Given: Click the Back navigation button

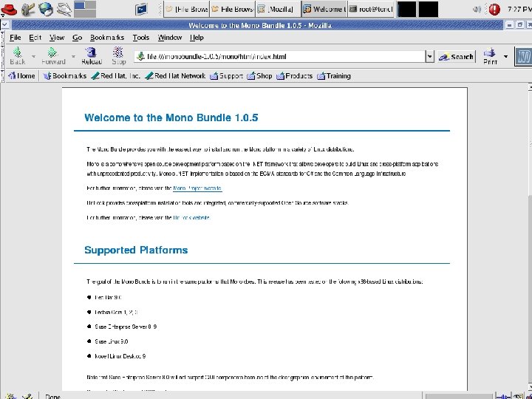Looking at the screenshot, I should (17, 56).
